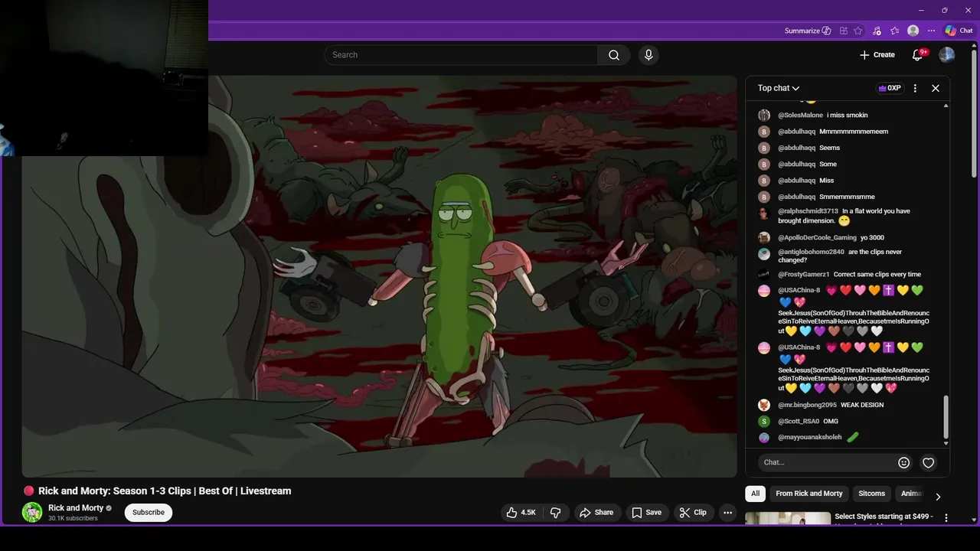Open more actions menu below video

tap(727, 513)
